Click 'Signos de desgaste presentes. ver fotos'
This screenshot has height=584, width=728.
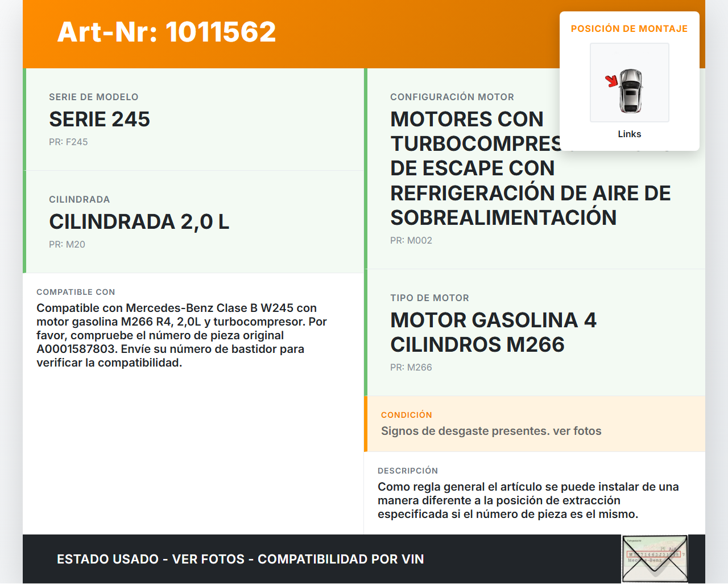tap(491, 431)
